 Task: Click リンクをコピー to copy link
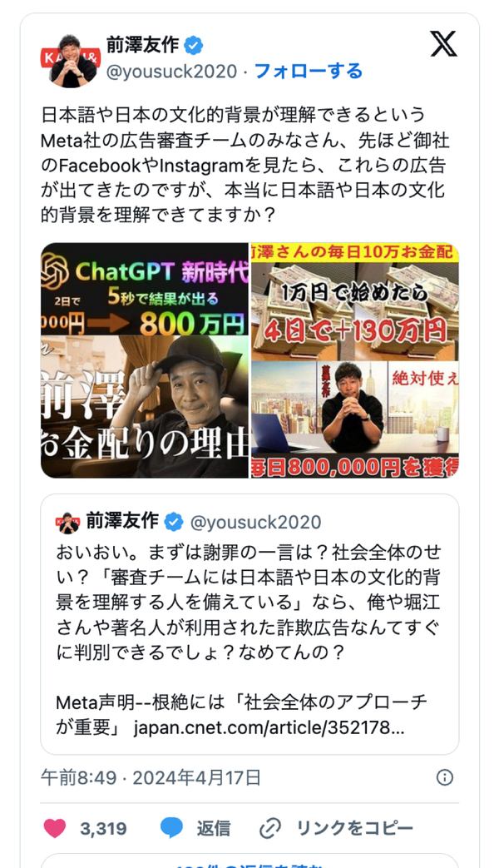click(x=354, y=829)
